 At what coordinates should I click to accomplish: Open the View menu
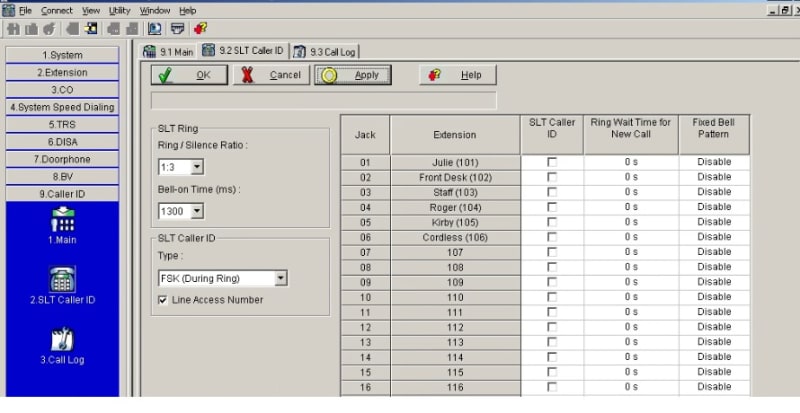tap(91, 10)
